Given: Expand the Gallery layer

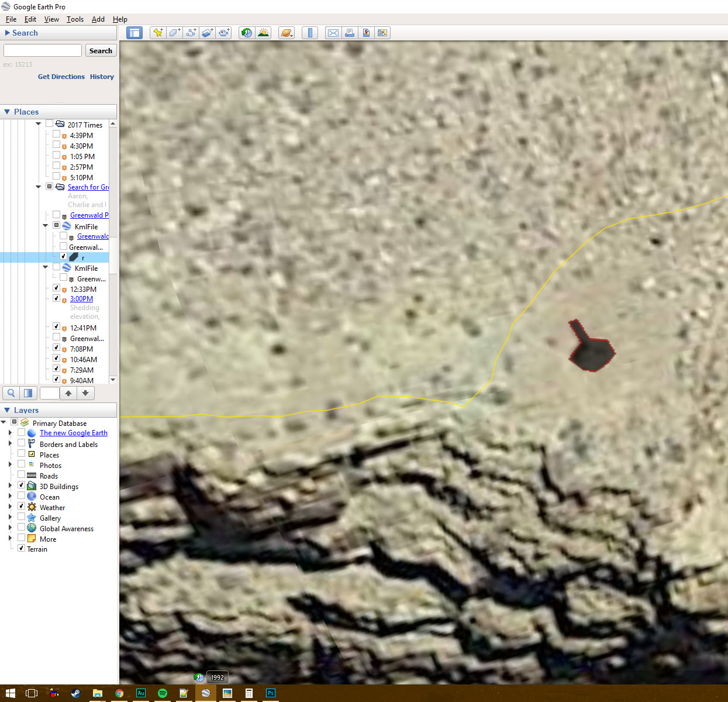Looking at the screenshot, I should [x=9, y=517].
